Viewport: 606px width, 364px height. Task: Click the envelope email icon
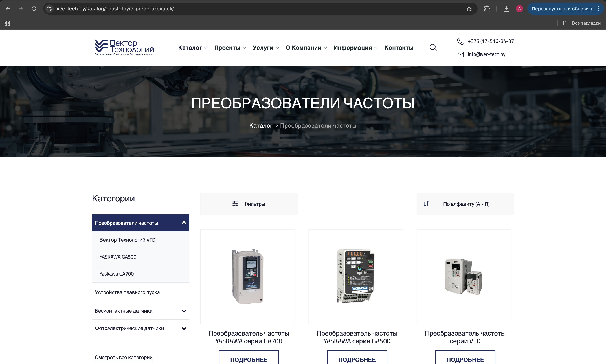[460, 54]
